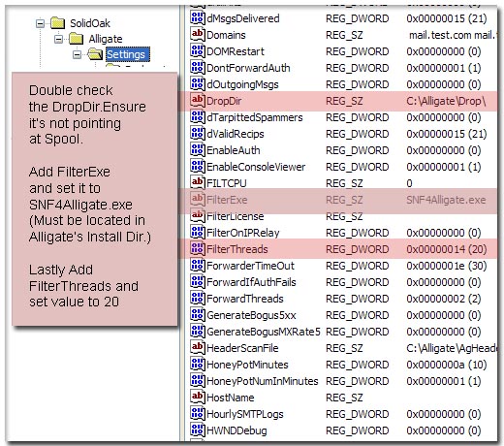Select the FilterExe value name
The height and width of the screenshot is (446, 504).
[227, 200]
